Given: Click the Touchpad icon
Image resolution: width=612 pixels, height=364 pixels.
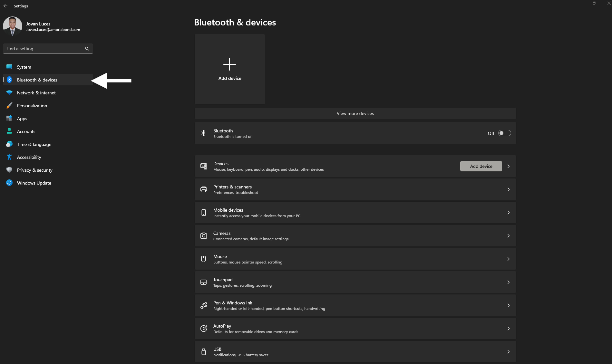Looking at the screenshot, I should [204, 282].
